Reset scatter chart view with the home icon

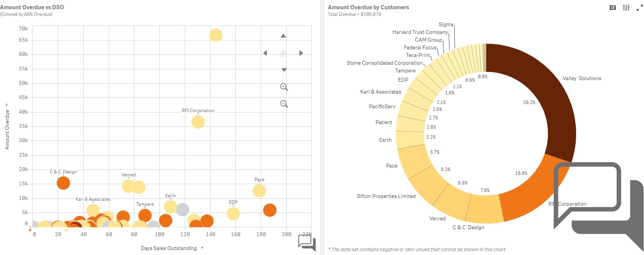283,53
